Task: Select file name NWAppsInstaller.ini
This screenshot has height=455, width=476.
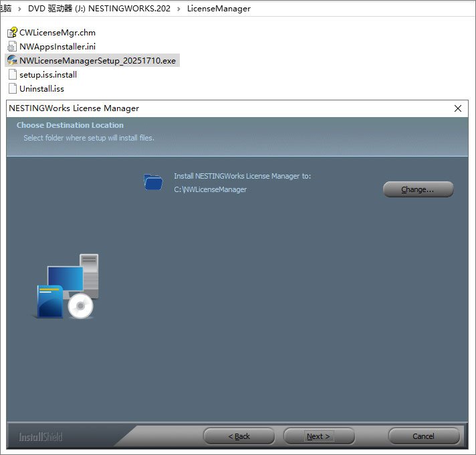Action: click(x=57, y=46)
